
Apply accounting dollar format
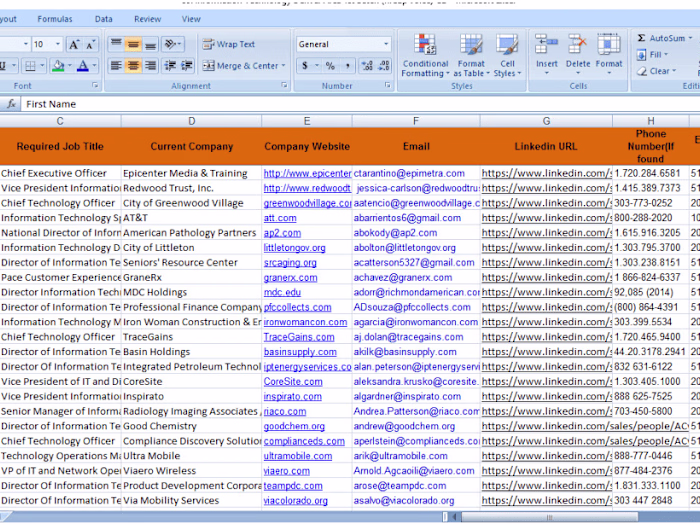point(305,66)
